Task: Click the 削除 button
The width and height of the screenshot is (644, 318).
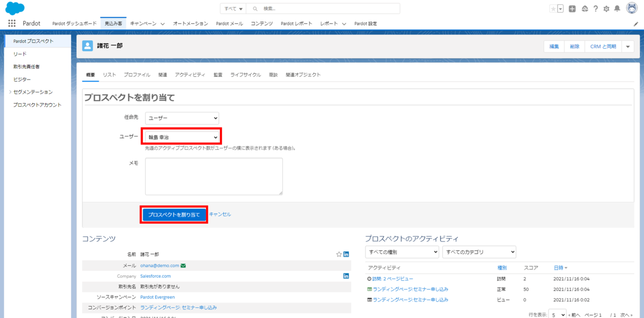Action: click(x=574, y=47)
